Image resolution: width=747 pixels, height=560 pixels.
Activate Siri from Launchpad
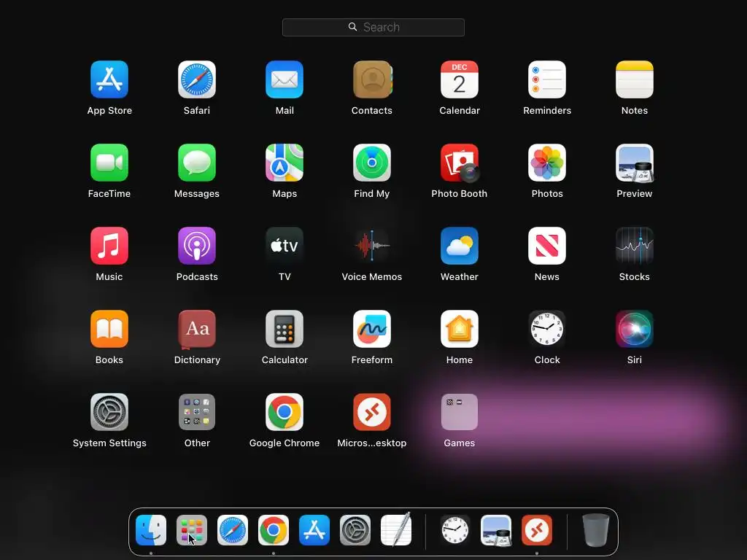tap(635, 329)
